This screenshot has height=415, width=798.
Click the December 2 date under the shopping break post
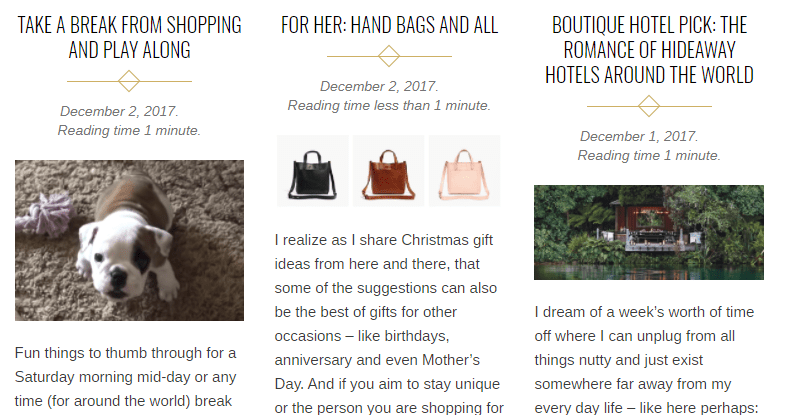[x=119, y=111]
